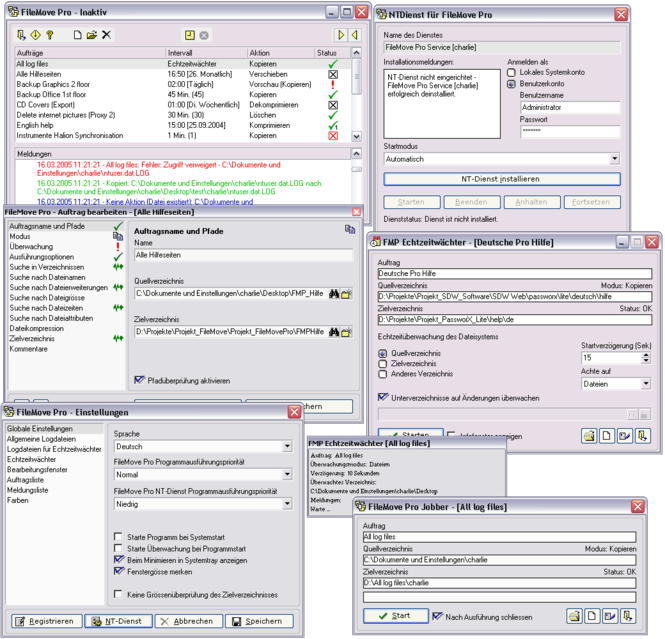Select Lokales Systemkonto radio button
Image resolution: width=665 pixels, height=639 pixels.
click(511, 73)
